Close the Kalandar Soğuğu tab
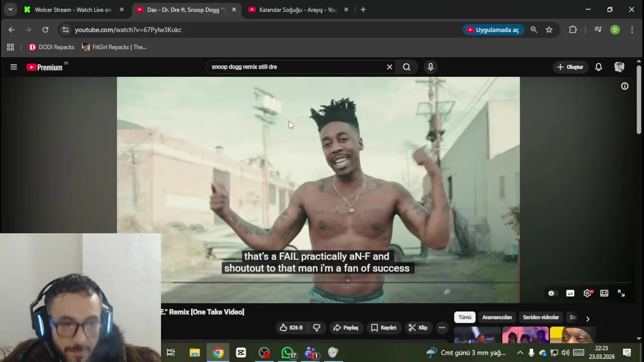The image size is (644, 362). coord(346,10)
